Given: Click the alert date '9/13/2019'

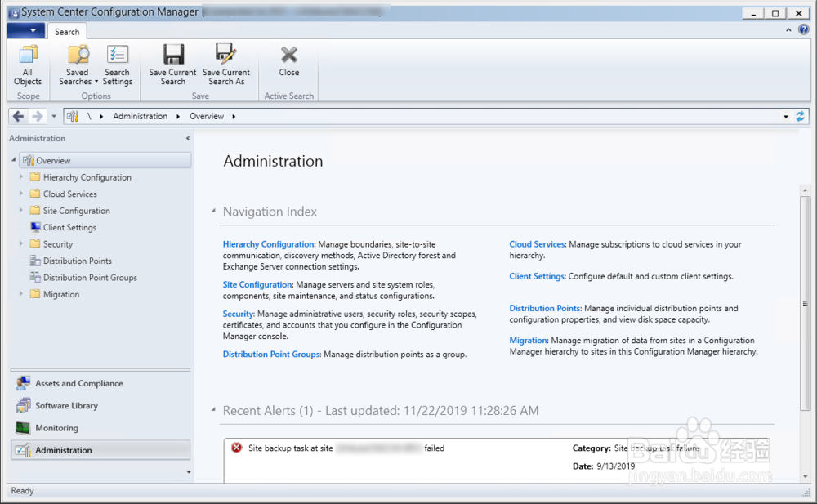Looking at the screenshot, I should 615,466.
